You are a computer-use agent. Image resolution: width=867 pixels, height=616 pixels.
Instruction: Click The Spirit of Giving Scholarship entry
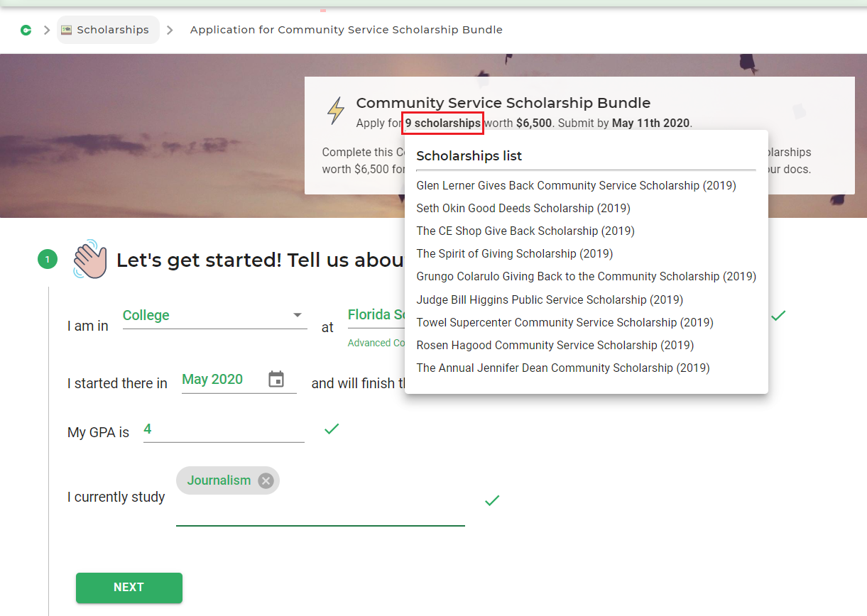514,254
